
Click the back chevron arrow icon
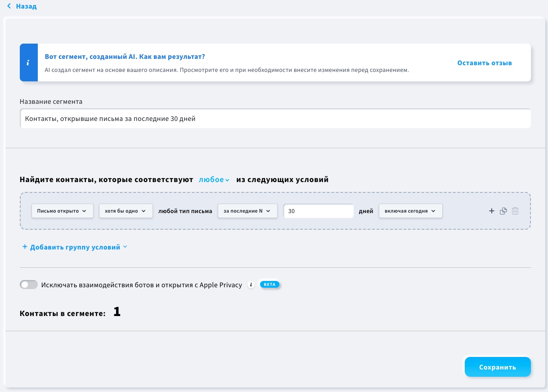pos(9,6)
